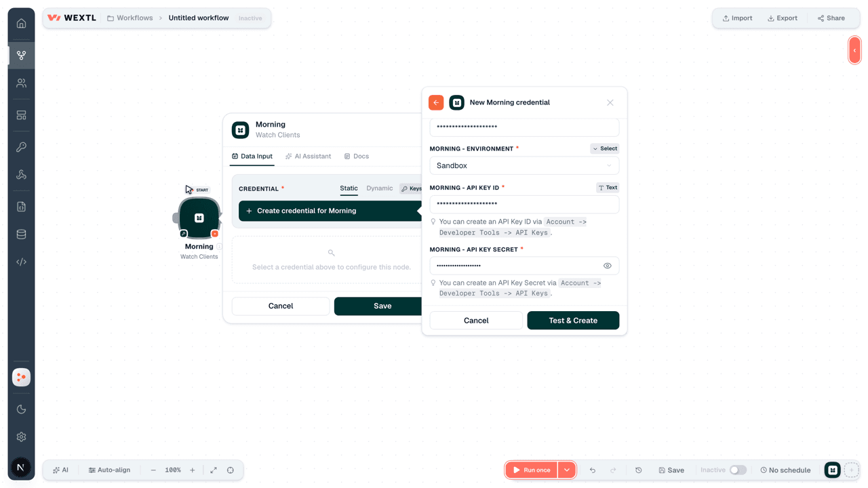Screen dimensions: 868x488
Task: Open the templates layout icon in the sidebar
Action: 21,115
